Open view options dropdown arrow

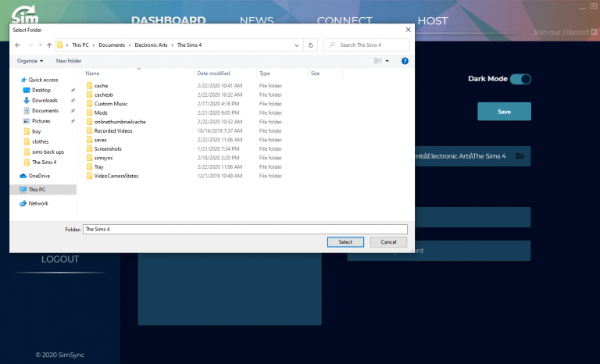pyautogui.click(x=387, y=61)
